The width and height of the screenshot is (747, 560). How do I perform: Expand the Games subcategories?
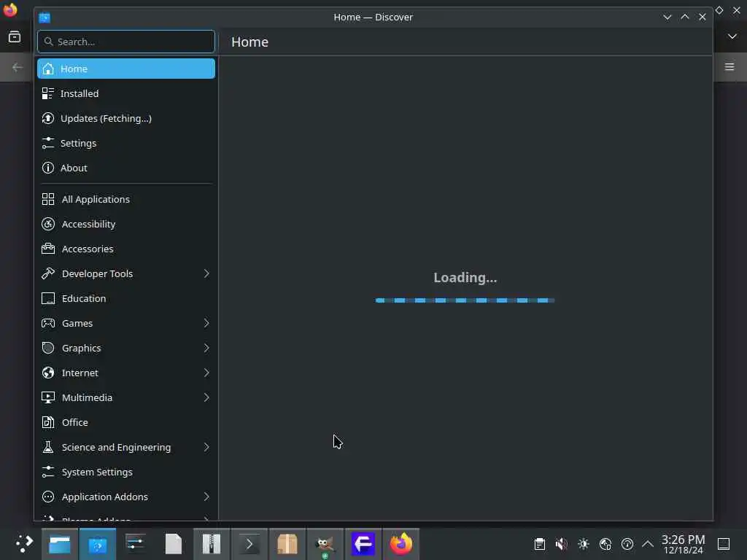coord(206,323)
